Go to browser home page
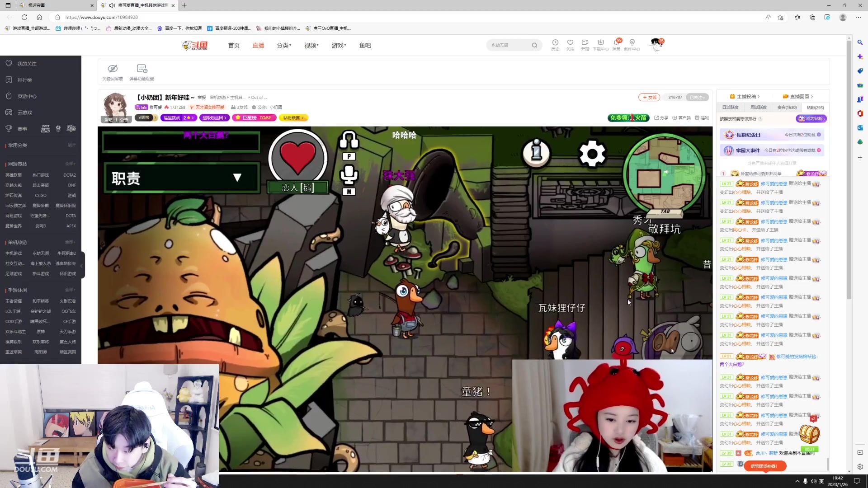 (x=39, y=17)
